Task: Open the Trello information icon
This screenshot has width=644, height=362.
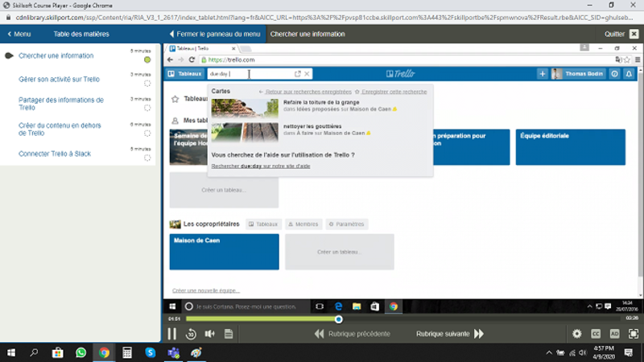Action: pyautogui.click(x=614, y=74)
